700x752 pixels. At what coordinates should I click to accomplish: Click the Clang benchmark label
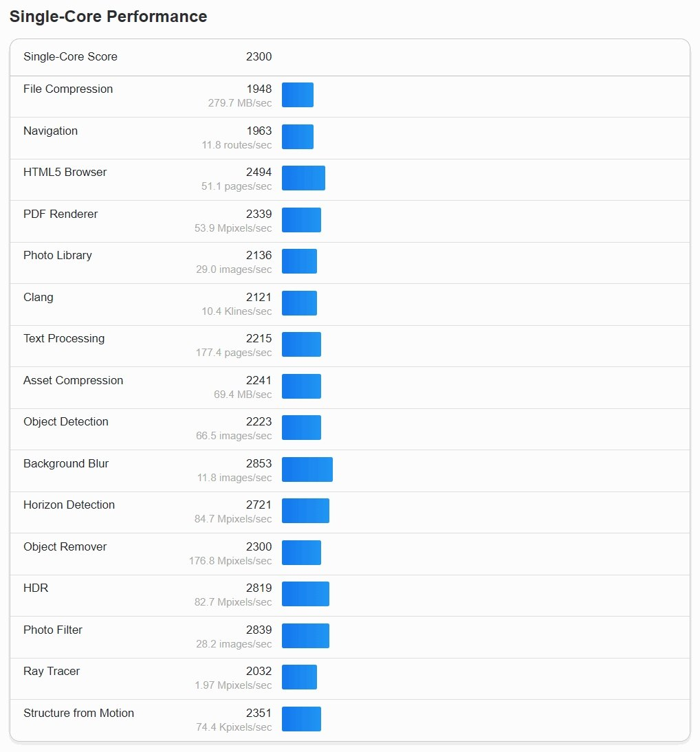pos(39,298)
